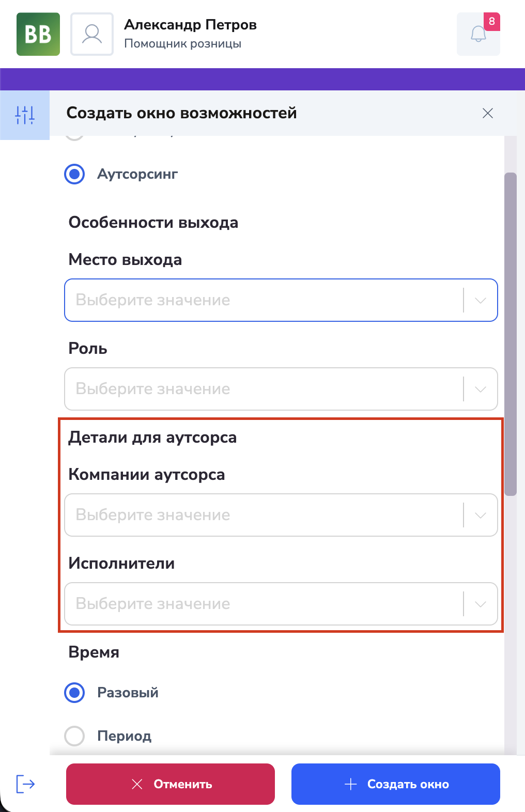Open the Исполнители dropdown list

point(281,604)
